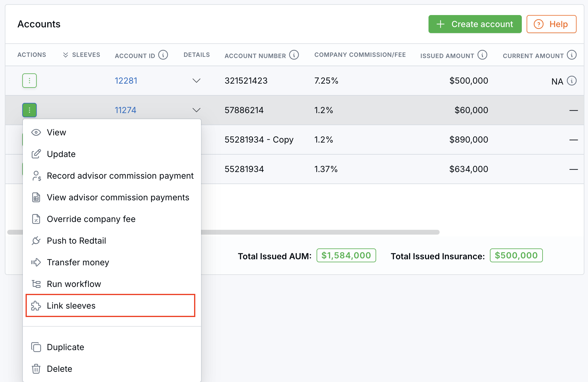Screen dimensions: 588x382
Task: Open account ID 11274 link
Action: coord(125,110)
